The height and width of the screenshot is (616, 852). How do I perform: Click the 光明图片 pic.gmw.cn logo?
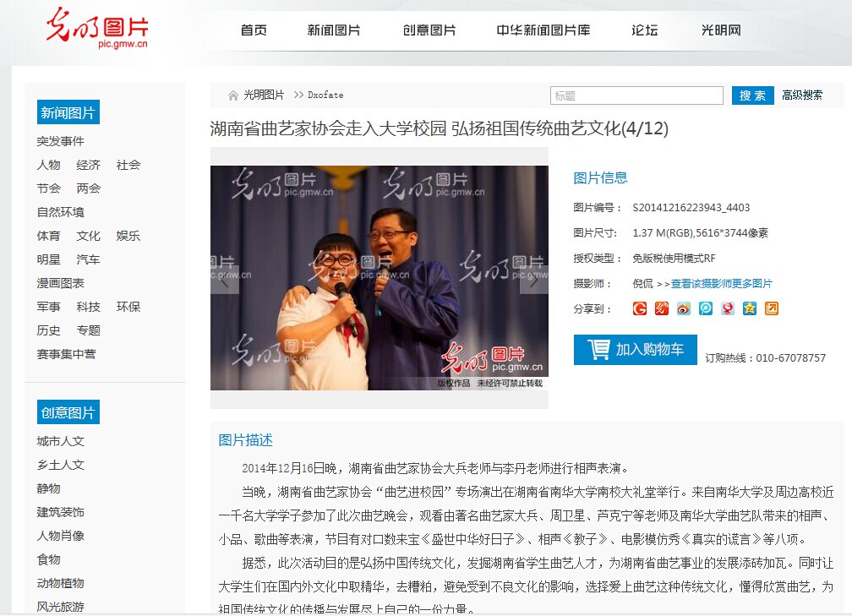(x=97, y=29)
